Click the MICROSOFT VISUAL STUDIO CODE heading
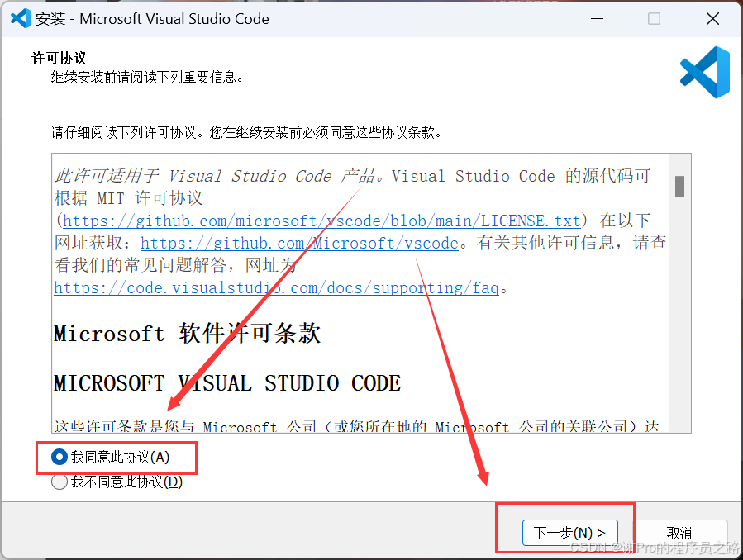 pyautogui.click(x=227, y=383)
